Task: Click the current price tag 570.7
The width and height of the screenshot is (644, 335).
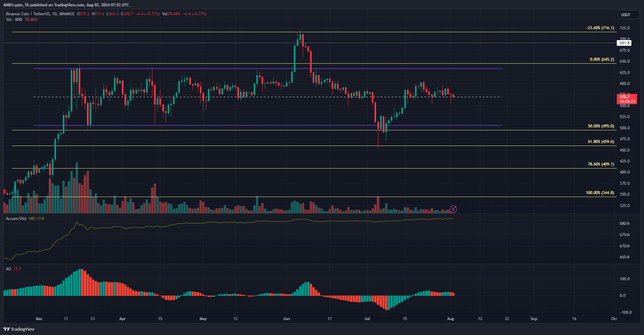Action: (627, 99)
